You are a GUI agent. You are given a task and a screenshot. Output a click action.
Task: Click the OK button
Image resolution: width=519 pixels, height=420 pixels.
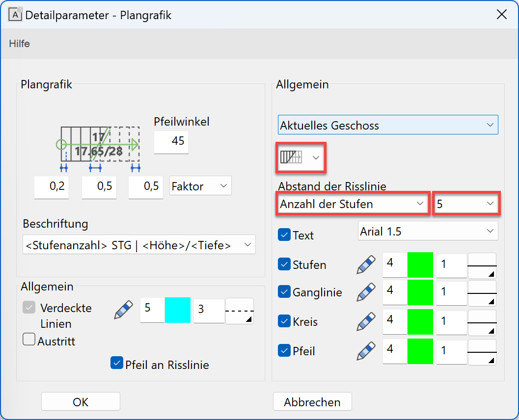pyautogui.click(x=80, y=401)
